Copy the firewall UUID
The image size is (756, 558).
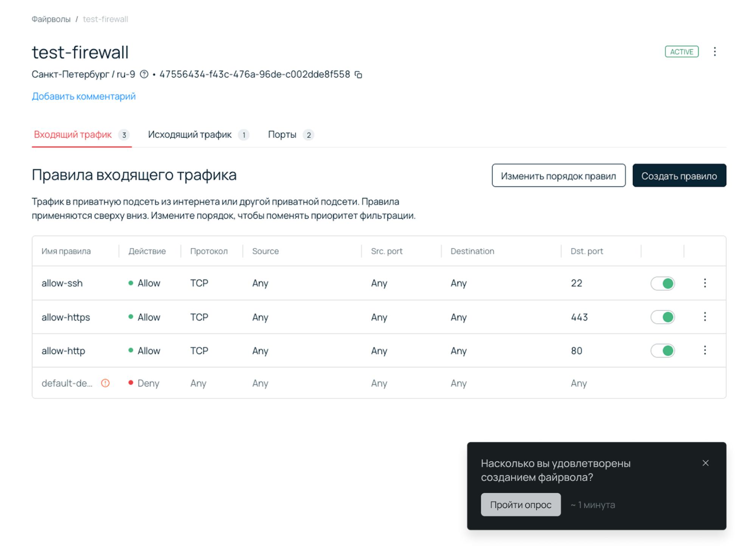[359, 74]
